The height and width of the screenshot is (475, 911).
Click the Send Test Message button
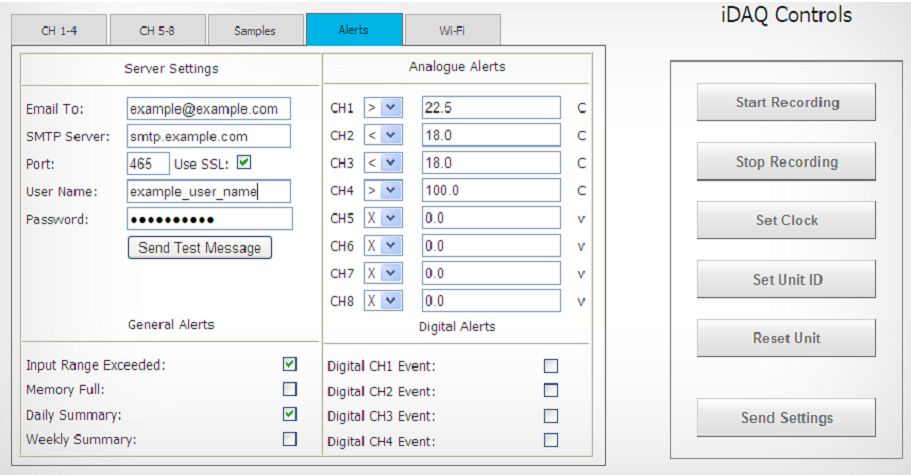pyautogui.click(x=200, y=248)
